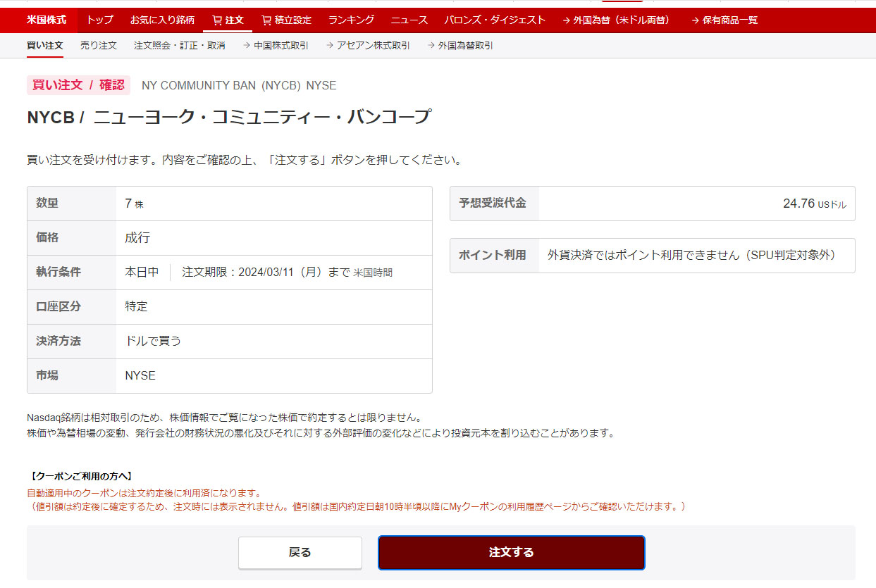Click the cart icon beside 注文
Image resolution: width=876 pixels, height=588 pixels.
[x=216, y=20]
